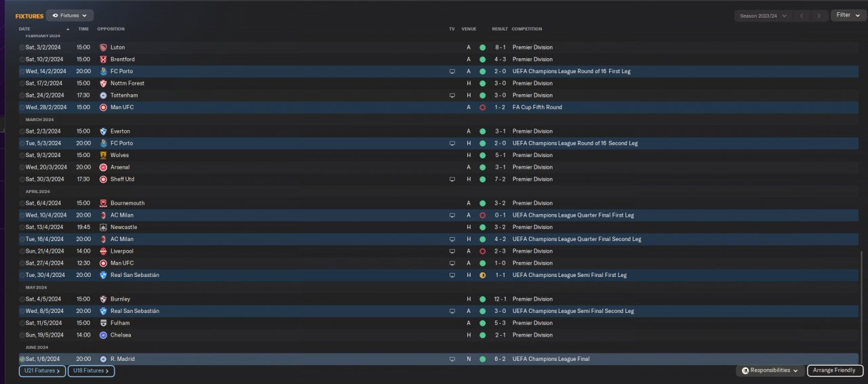Toggle the checkmark beside Sat, 9/3/2024
The height and width of the screenshot is (384, 868).
pyautogui.click(x=22, y=155)
